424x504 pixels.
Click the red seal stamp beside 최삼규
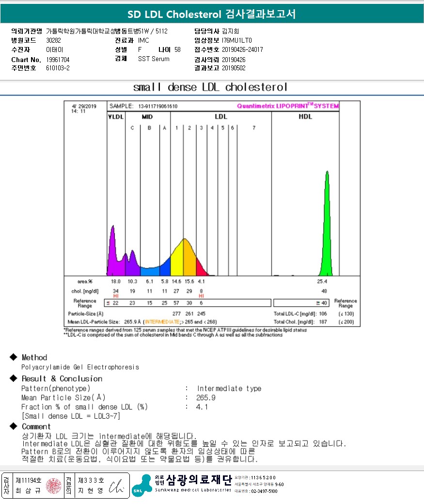click(x=54, y=486)
